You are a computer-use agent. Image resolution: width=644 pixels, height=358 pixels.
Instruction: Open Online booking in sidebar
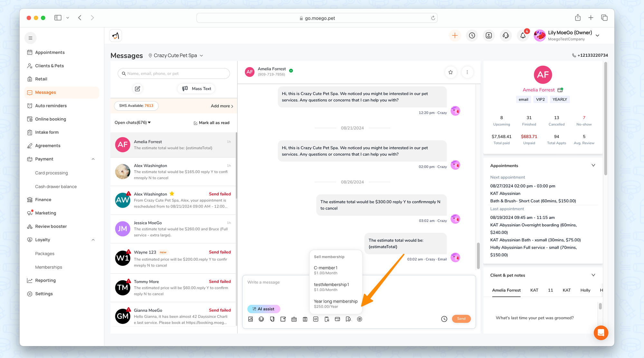51,119
